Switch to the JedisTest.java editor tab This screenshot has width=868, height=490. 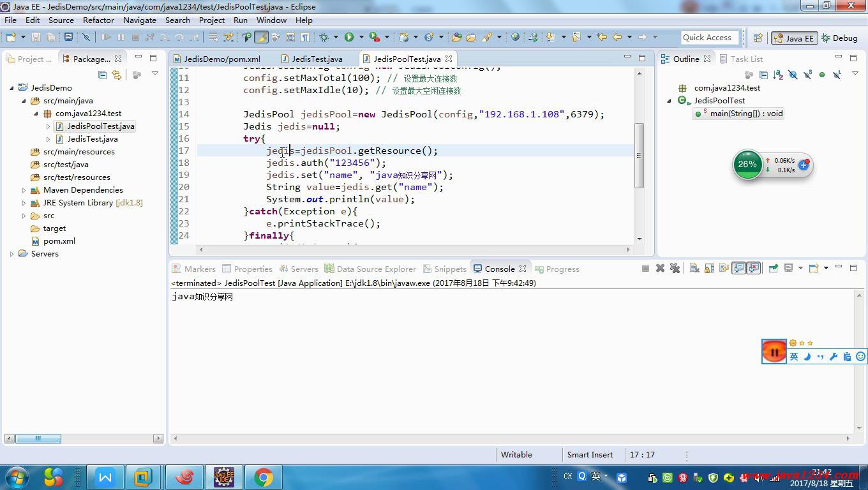click(311, 59)
